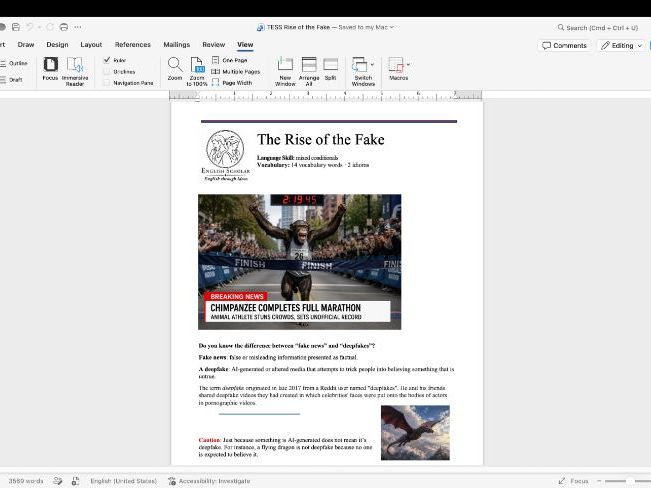The image size is (651, 488).
Task: Select One Page view
Action: pos(230,60)
